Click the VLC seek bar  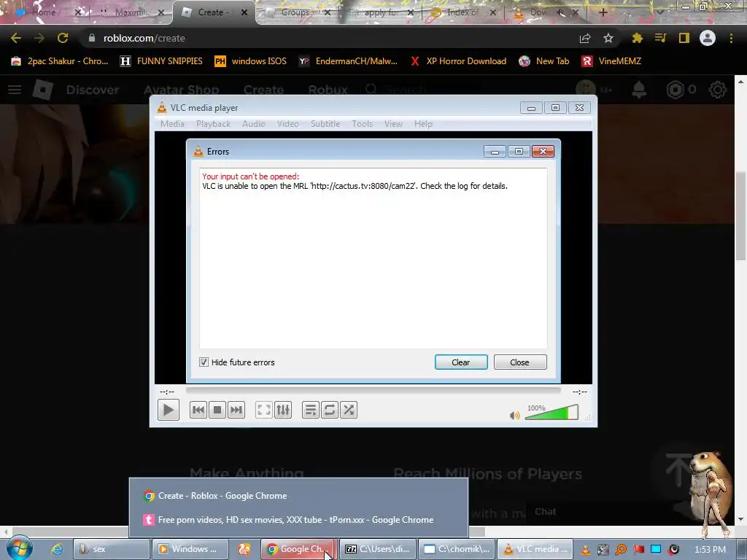coord(373,391)
